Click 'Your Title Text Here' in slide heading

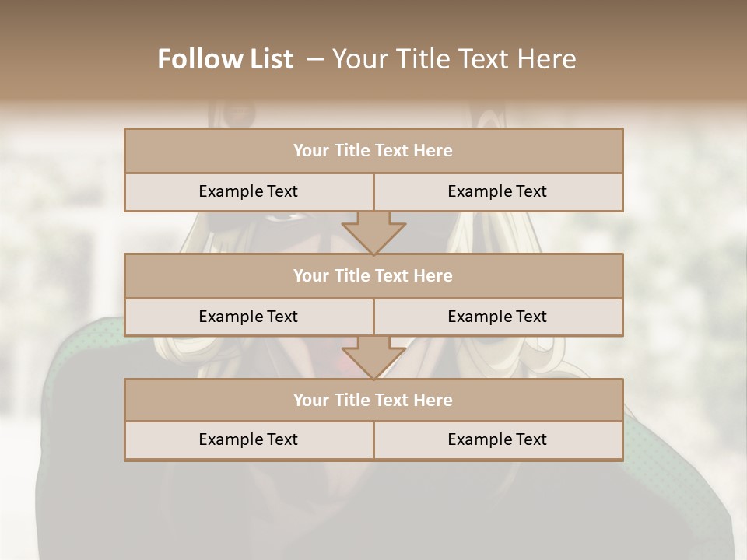[454, 59]
